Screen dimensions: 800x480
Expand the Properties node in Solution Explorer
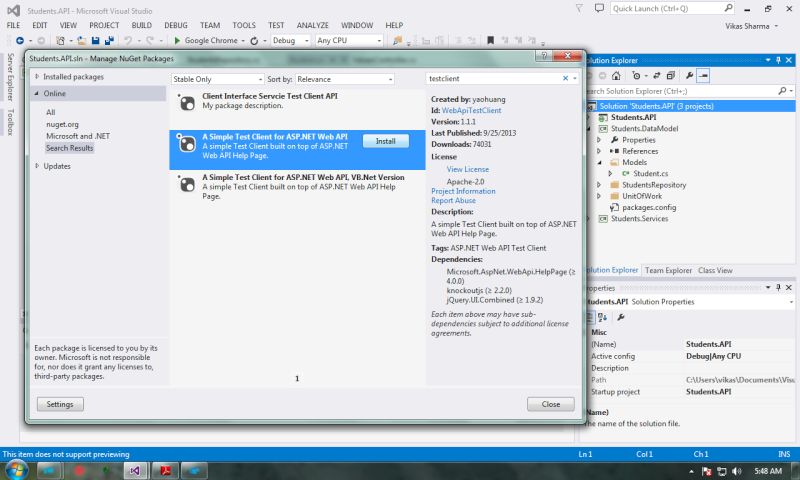[599, 140]
